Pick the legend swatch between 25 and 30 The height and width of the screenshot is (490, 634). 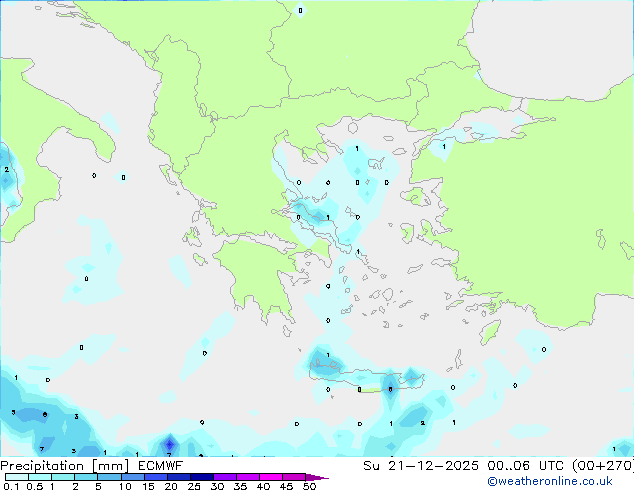[x=202, y=477]
